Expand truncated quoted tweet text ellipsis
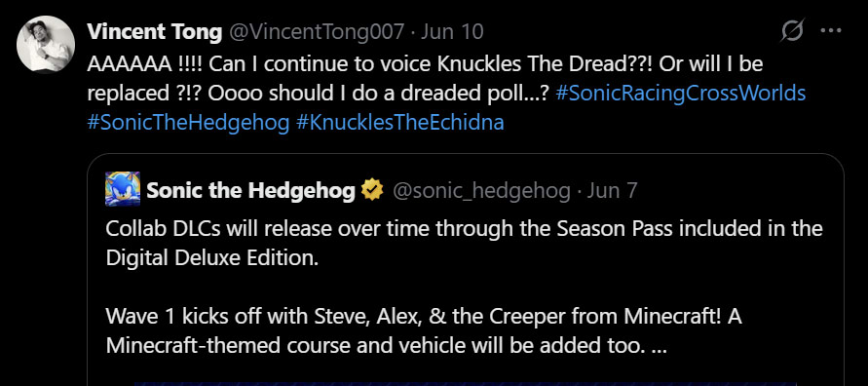868x386 pixels. coord(660,348)
